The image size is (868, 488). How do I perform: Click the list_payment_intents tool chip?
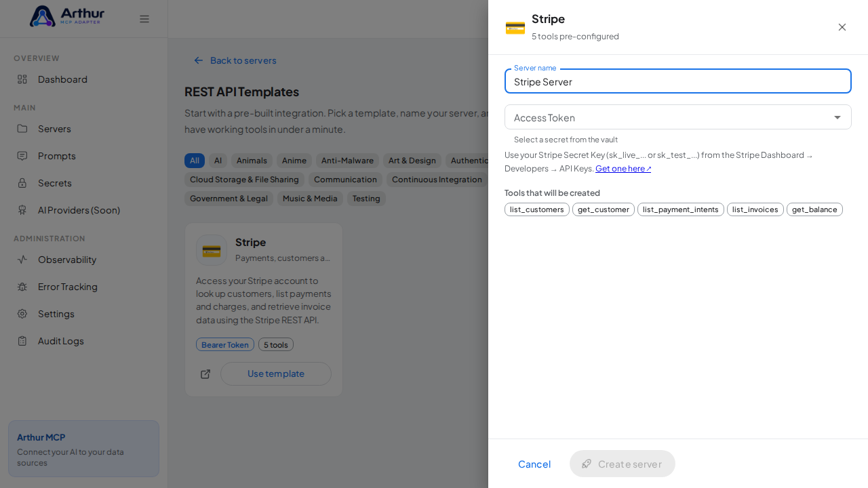(x=681, y=209)
